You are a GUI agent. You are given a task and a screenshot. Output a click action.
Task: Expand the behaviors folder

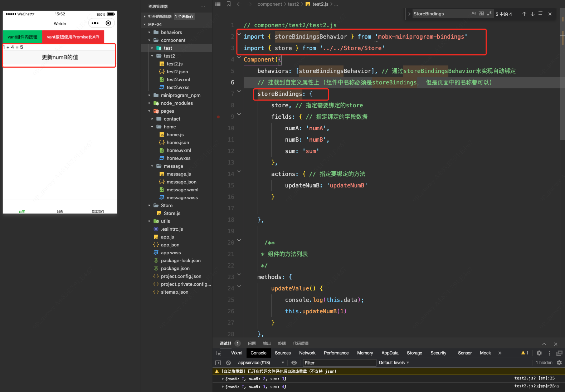click(149, 32)
